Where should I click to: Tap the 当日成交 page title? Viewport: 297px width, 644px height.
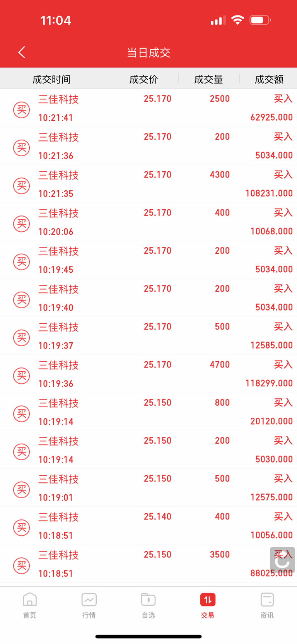click(148, 53)
